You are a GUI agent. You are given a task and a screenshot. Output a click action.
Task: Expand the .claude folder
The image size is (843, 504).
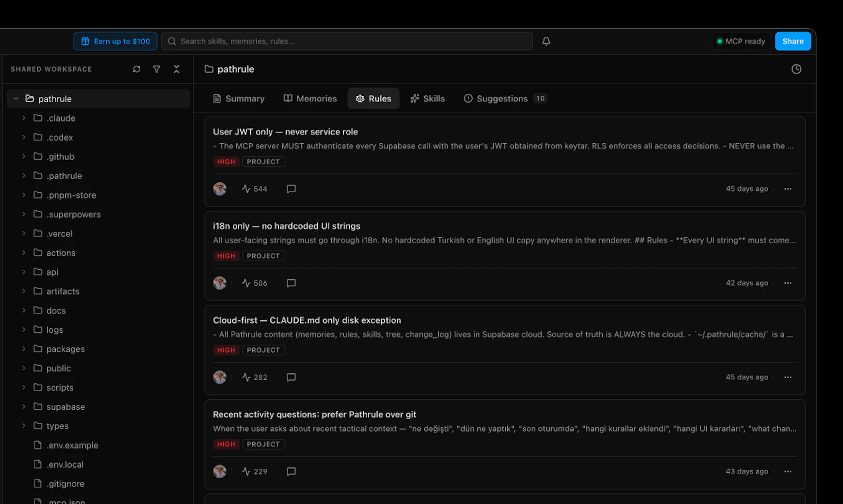point(24,118)
